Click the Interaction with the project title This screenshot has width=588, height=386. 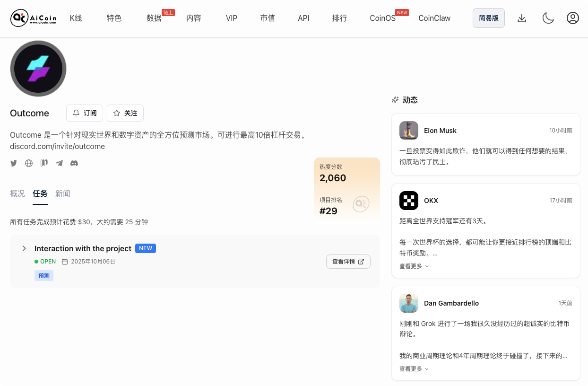coord(83,248)
